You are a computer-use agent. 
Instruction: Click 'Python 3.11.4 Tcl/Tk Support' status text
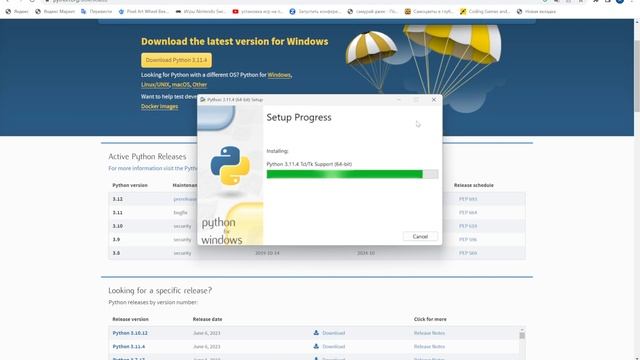(x=309, y=164)
